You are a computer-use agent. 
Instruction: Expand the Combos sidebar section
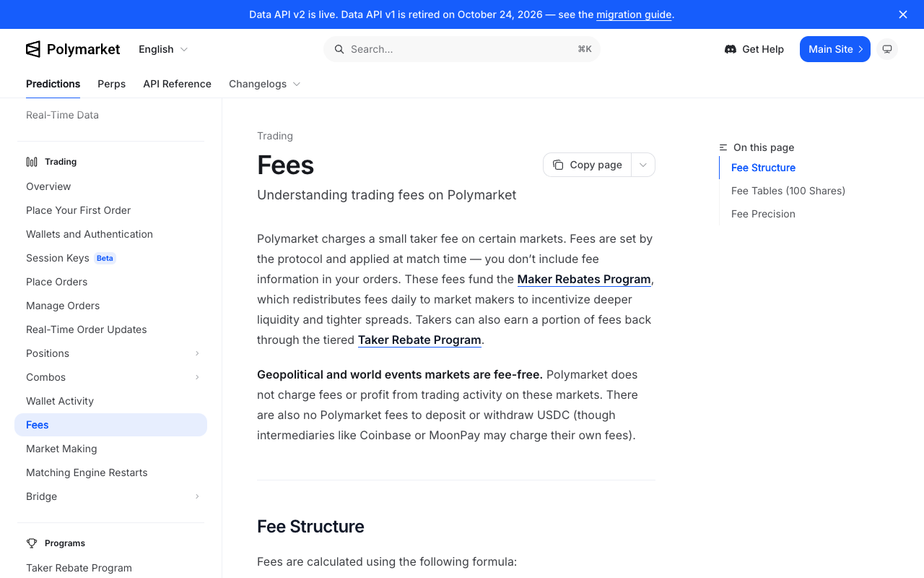197,377
